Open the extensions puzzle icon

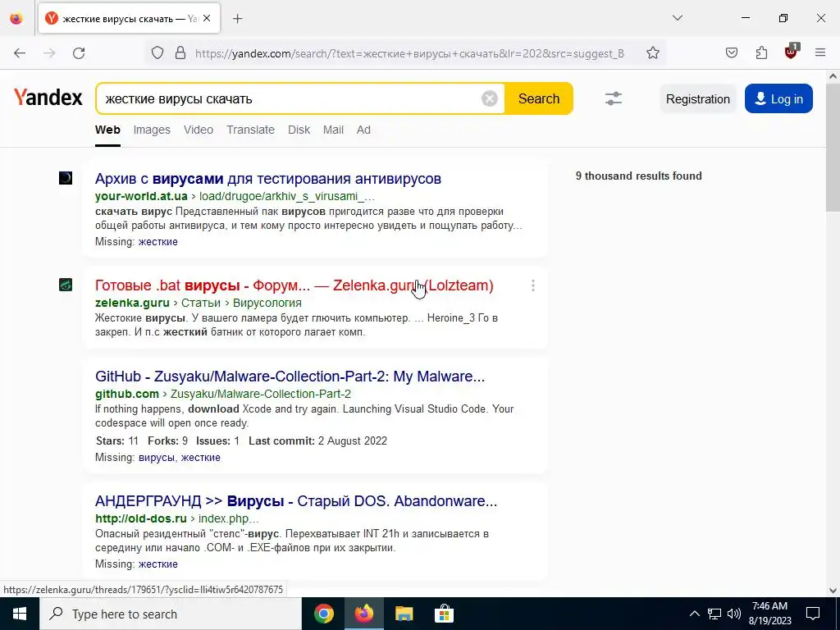point(761,53)
